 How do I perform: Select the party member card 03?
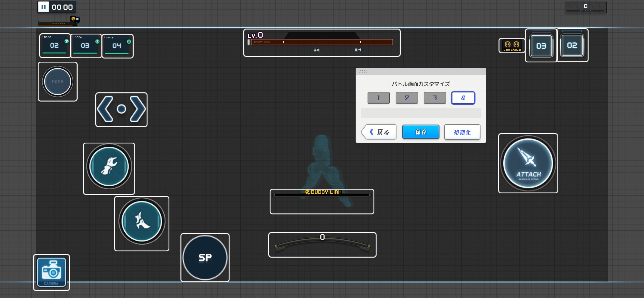(x=86, y=46)
